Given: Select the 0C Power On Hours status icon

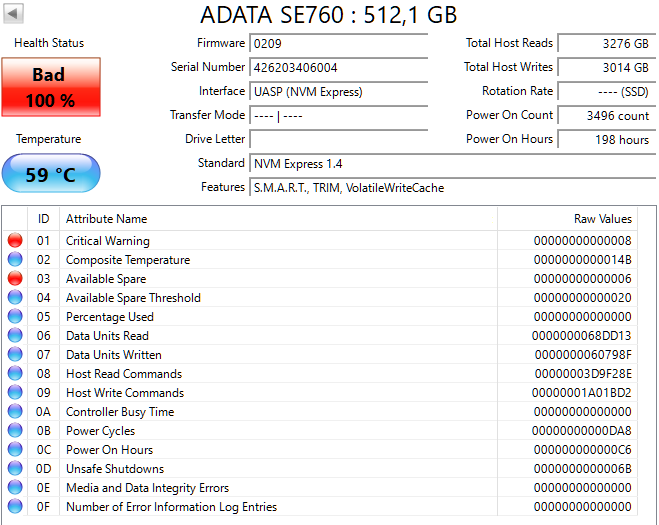Looking at the screenshot, I should [15, 449].
